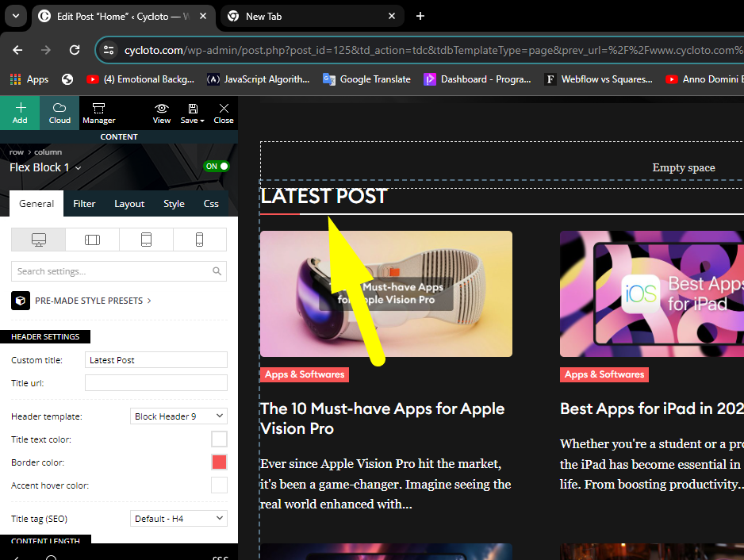Viewport: 744px width, 560px height.
Task: Close the New Tab browser tab
Action: coord(392,16)
